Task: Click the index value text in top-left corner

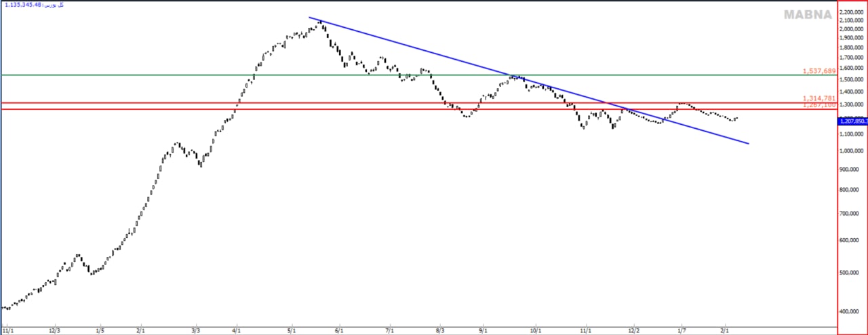Action: [x=34, y=5]
